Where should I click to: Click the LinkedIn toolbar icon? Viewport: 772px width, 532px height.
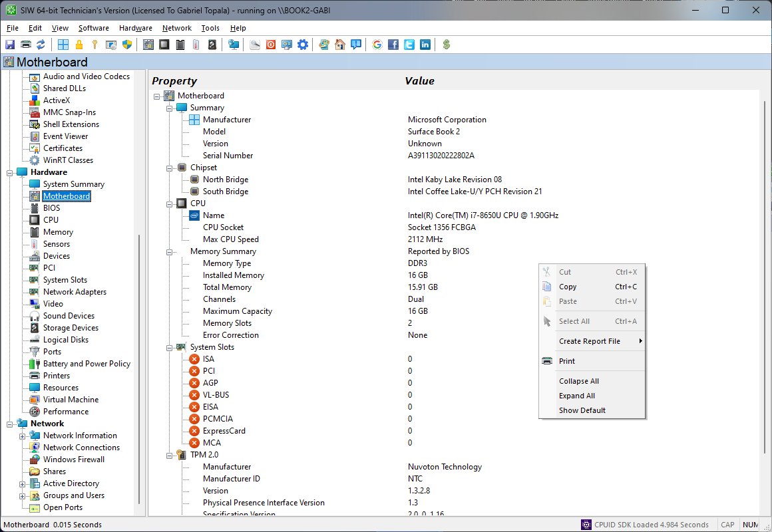tap(425, 45)
